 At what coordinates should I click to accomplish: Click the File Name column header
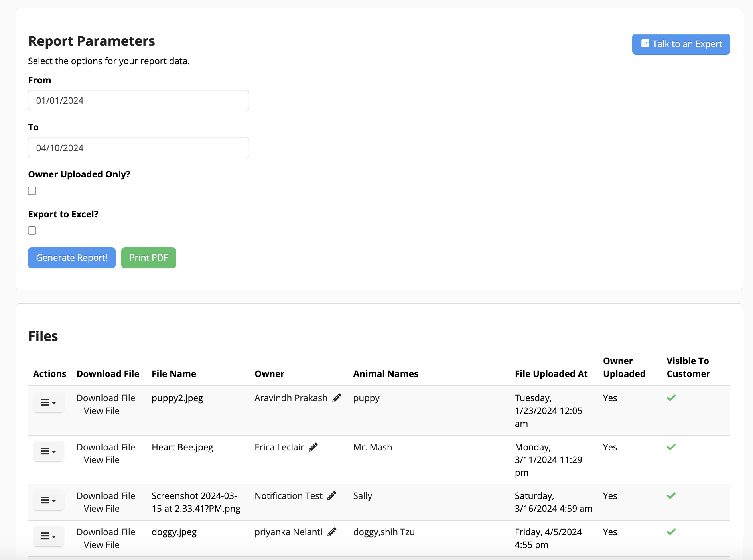point(174,374)
